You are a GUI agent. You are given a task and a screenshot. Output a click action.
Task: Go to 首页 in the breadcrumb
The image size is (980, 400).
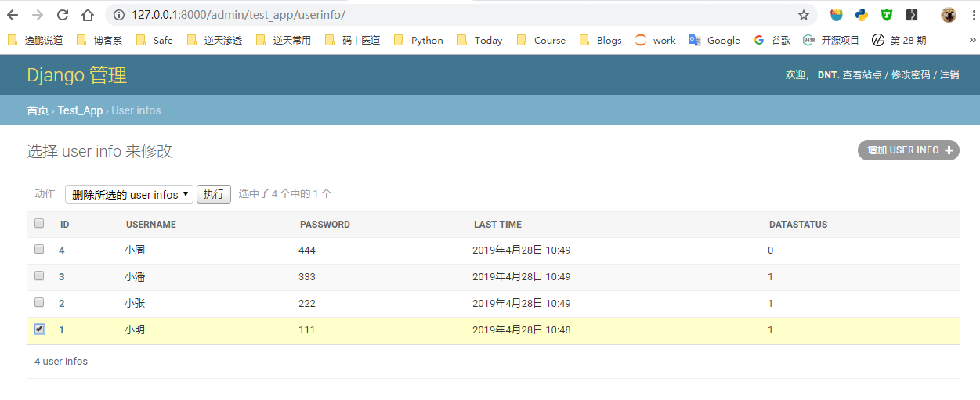point(38,110)
